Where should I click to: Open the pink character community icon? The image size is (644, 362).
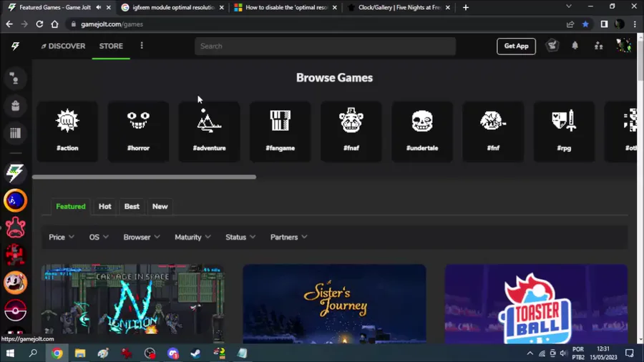15,228
